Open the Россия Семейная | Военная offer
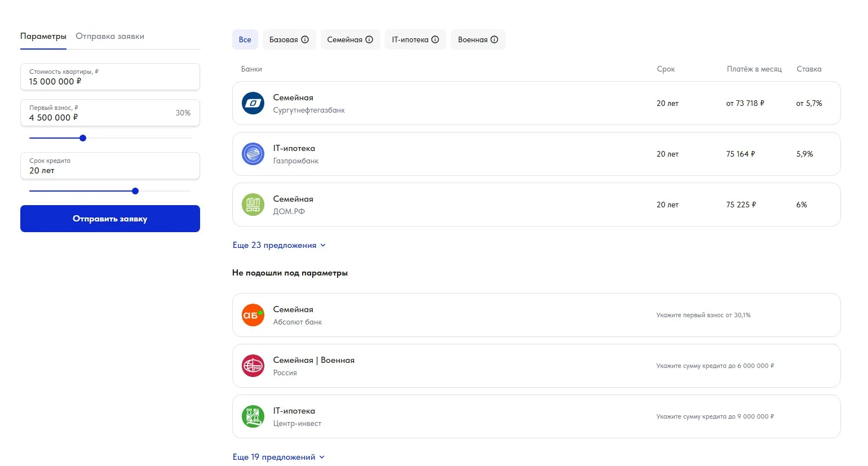This screenshot has height=466, width=868. click(536, 366)
